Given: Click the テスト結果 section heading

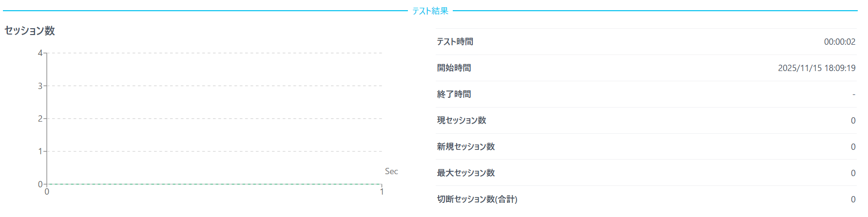Looking at the screenshot, I should tap(430, 11).
